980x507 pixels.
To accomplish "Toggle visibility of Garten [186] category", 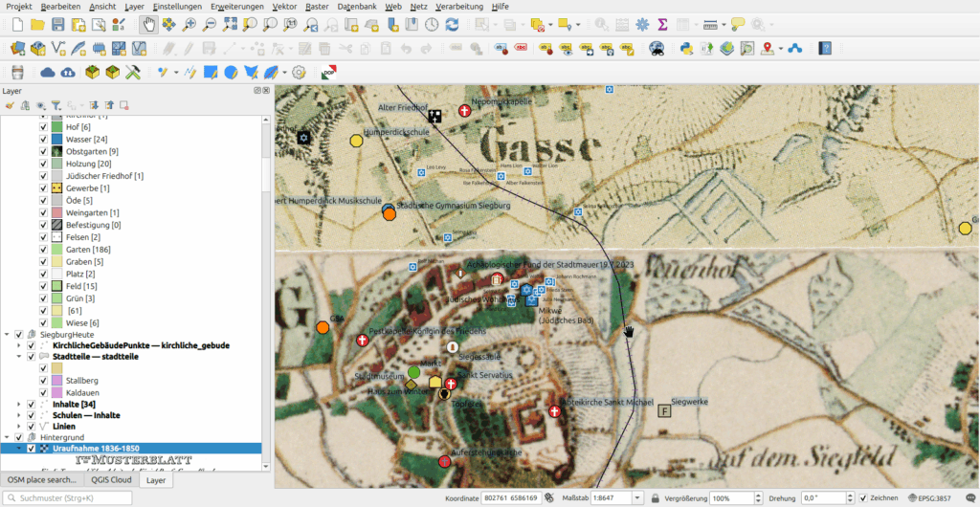I will (43, 250).
